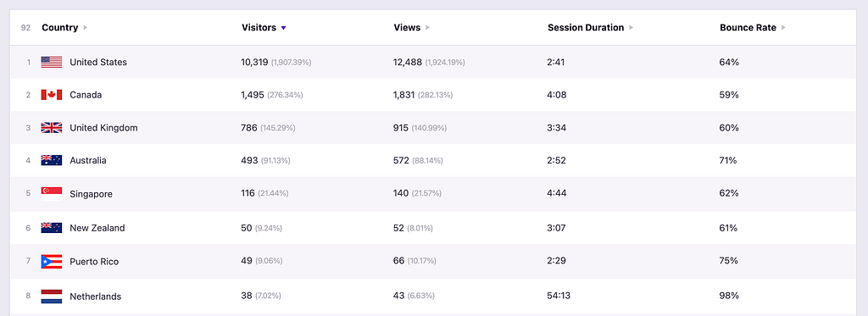Click the Puerto Rico flag icon
Image resolution: width=868 pixels, height=316 pixels.
tap(52, 261)
